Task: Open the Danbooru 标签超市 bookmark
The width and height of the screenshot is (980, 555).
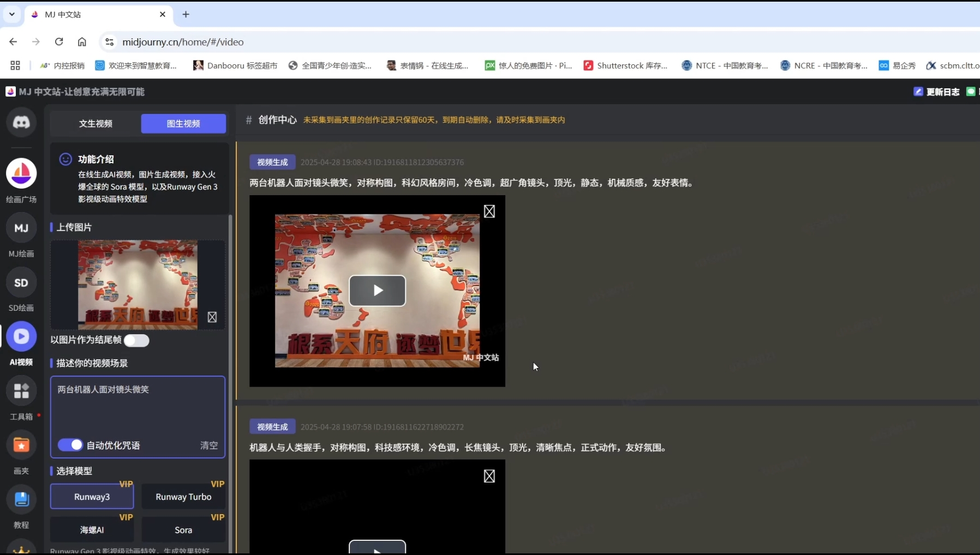Action: 235,65
